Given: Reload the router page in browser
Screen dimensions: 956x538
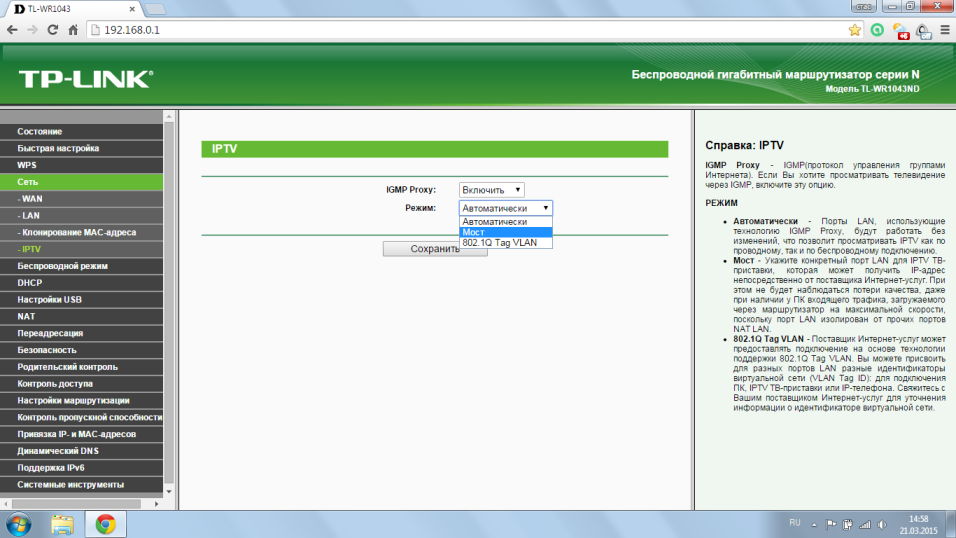Looking at the screenshot, I should coord(52,30).
